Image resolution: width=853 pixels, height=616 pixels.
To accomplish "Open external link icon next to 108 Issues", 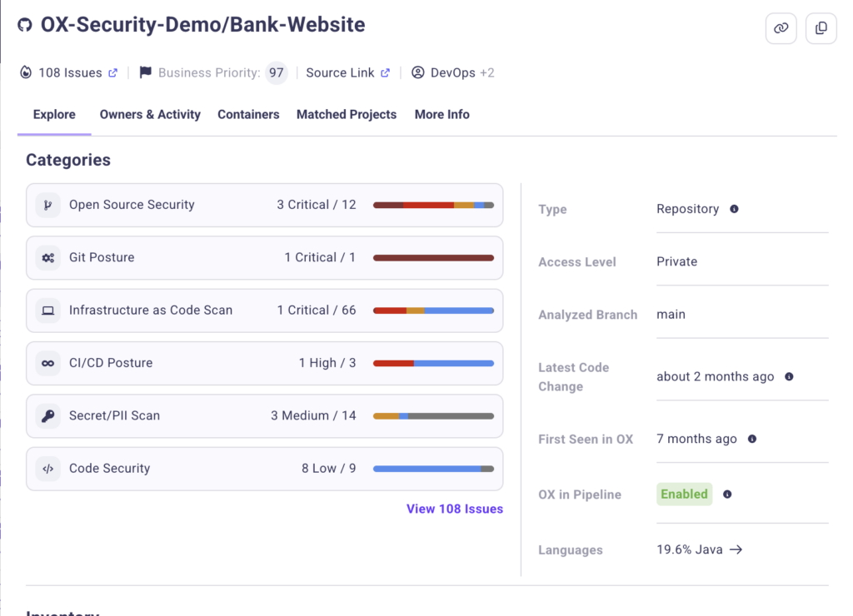I will click(112, 73).
